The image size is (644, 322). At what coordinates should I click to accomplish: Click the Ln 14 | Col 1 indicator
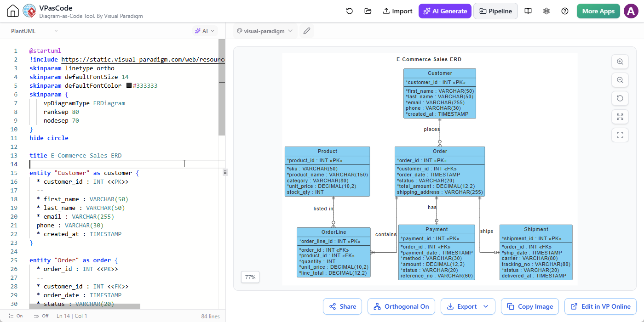[72, 316]
